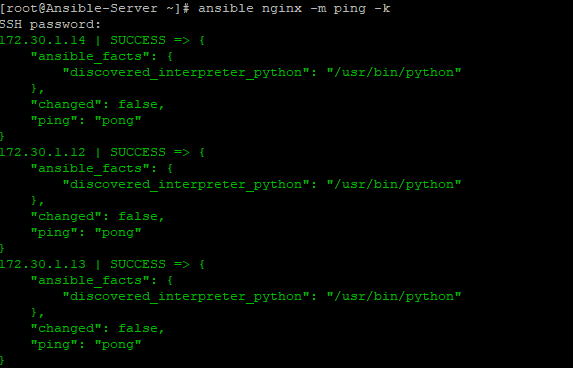Click the second "ping": "pong" line
This screenshot has height=368, width=573.
(86, 233)
